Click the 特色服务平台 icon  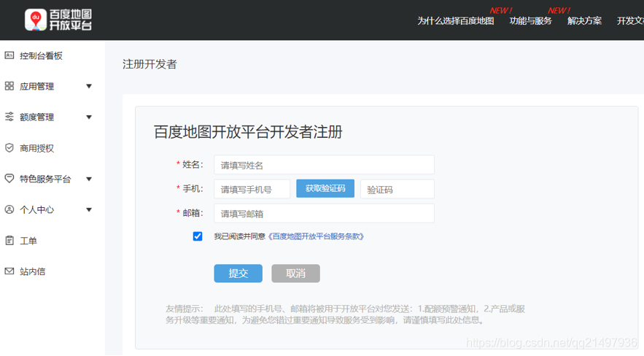point(9,179)
